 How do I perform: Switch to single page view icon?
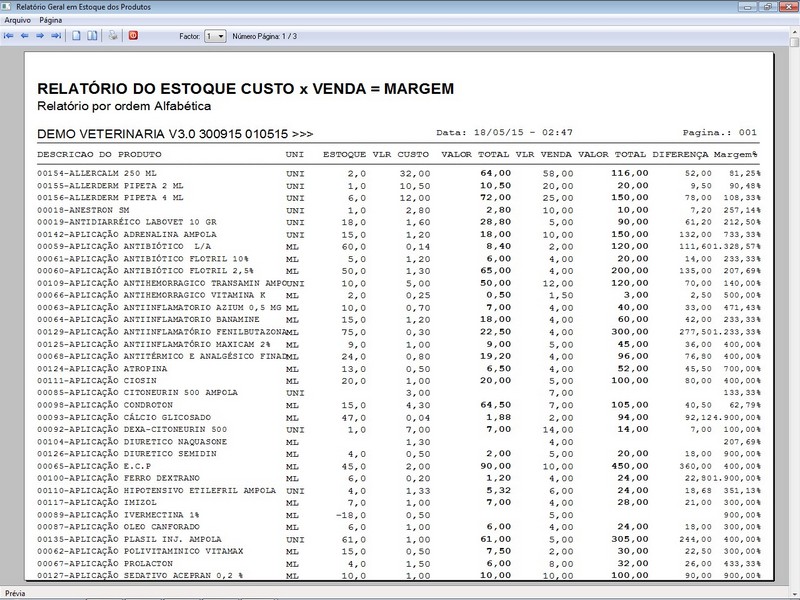tap(76, 36)
